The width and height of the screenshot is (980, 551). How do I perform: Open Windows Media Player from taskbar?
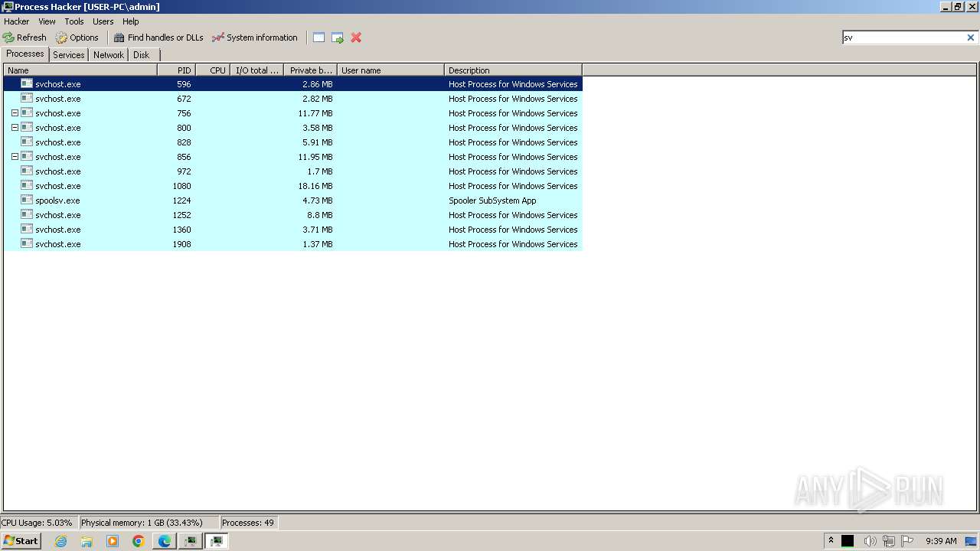click(x=113, y=541)
